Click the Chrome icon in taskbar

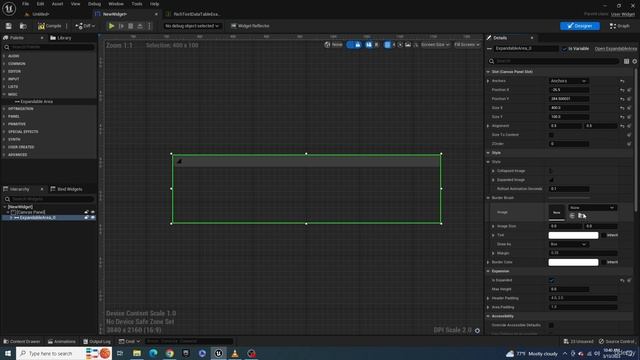[x=169, y=353]
